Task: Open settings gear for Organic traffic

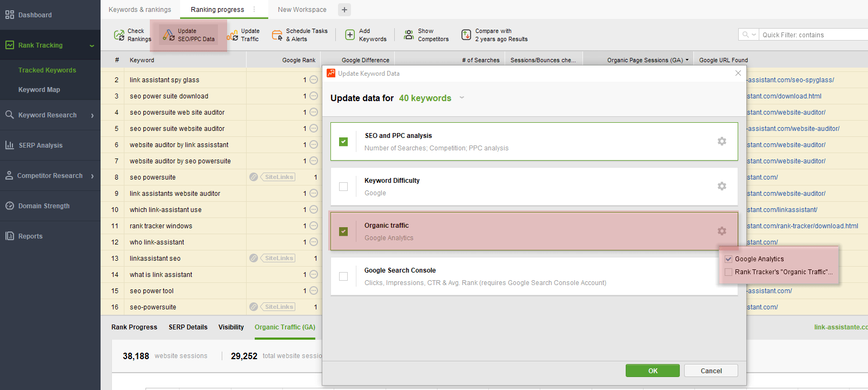Action: click(x=722, y=231)
